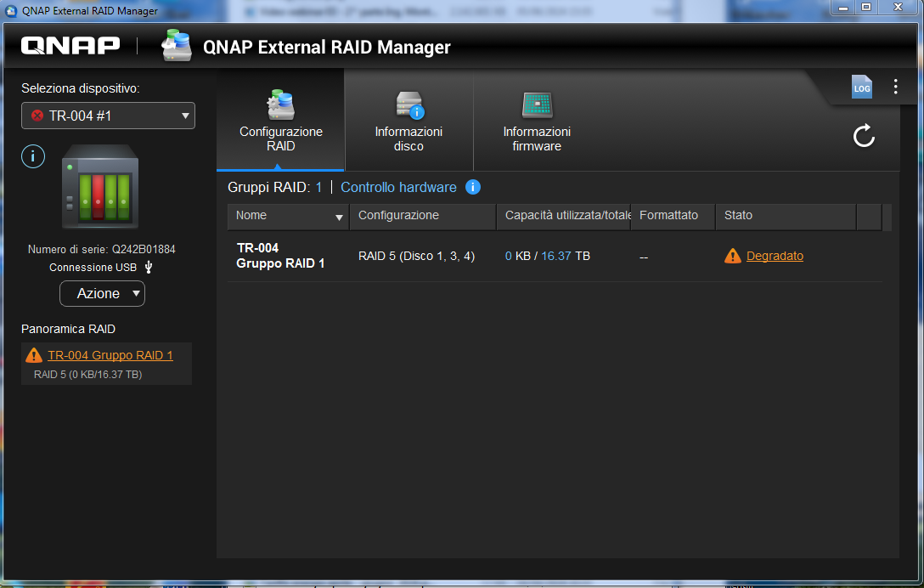The height and width of the screenshot is (588, 924).
Task: Click the orange warning icon beside Degradato
Action: point(732,256)
